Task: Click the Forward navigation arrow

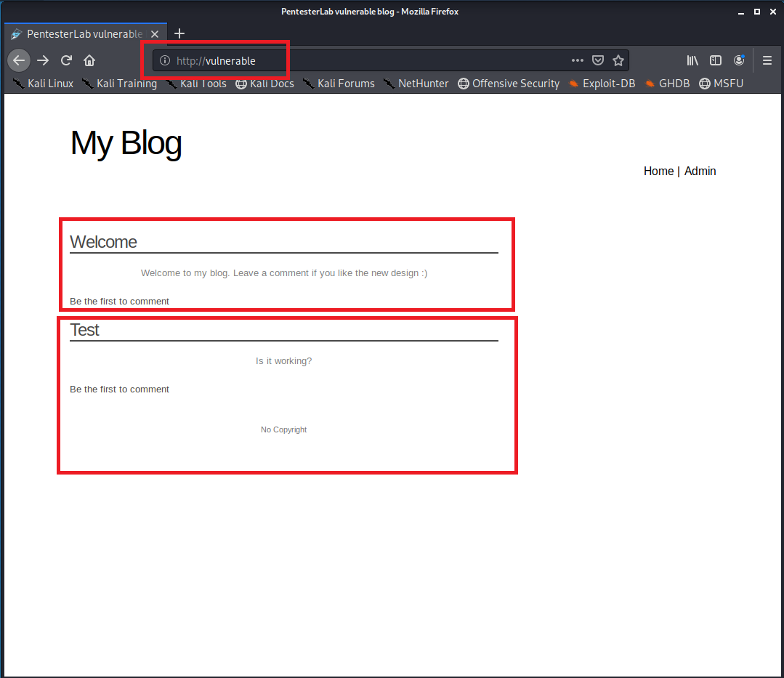Action: pos(43,60)
